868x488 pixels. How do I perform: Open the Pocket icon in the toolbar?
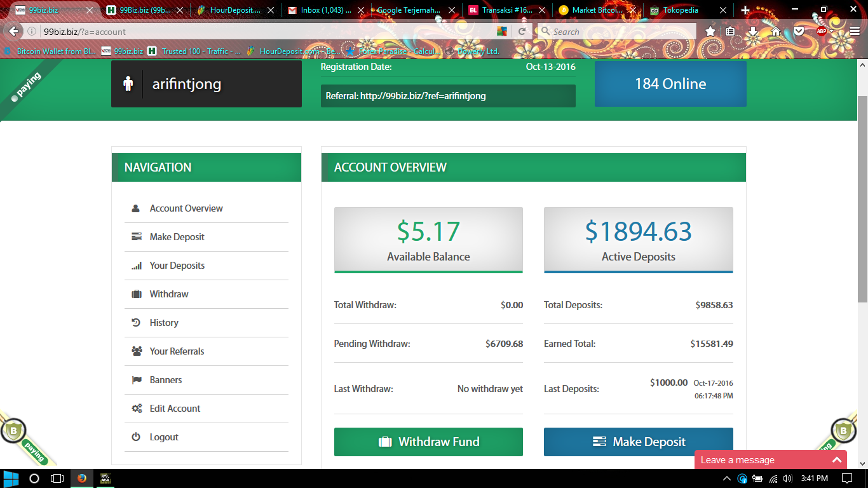(x=799, y=32)
